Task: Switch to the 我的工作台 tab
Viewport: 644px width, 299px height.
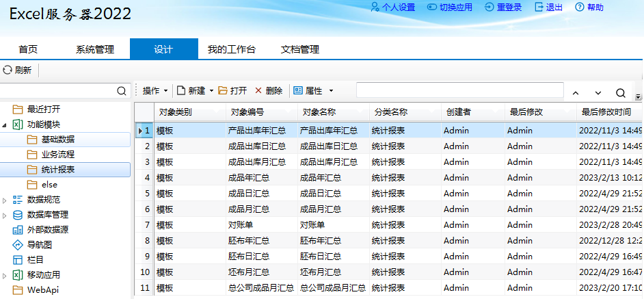Action: pos(231,49)
